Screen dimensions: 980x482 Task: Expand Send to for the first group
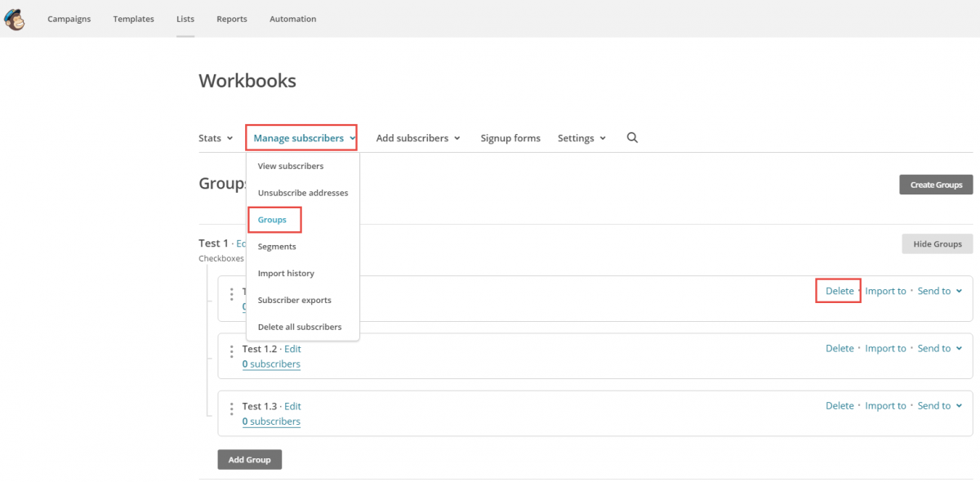tap(940, 291)
